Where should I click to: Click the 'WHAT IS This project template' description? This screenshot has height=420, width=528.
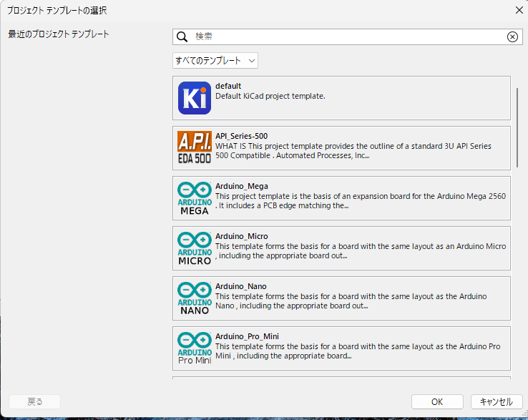pos(353,151)
